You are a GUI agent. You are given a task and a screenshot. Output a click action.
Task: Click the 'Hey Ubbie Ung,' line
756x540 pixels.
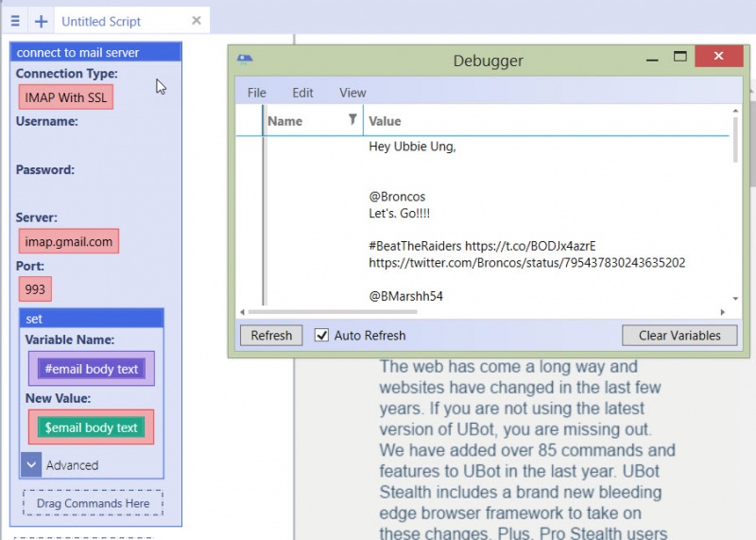(x=412, y=147)
